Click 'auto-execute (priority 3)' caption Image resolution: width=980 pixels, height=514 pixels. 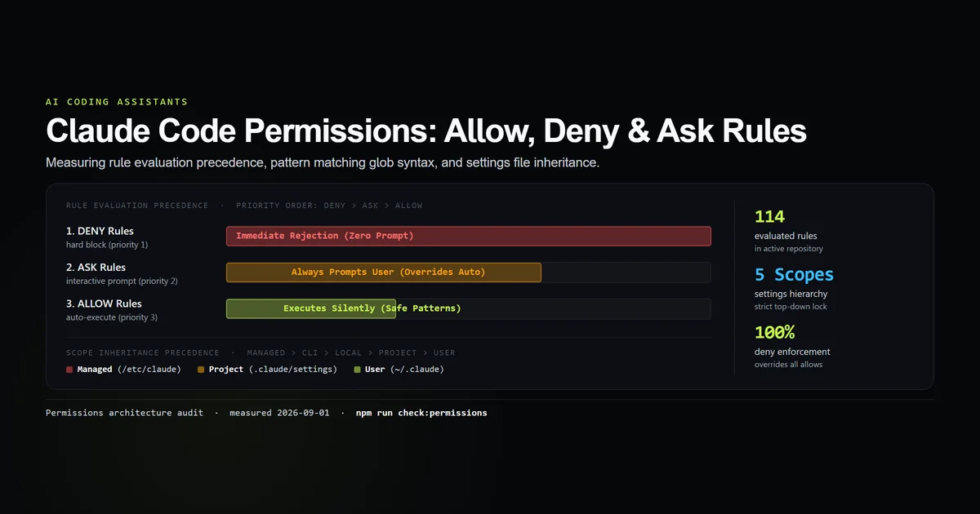[112, 317]
